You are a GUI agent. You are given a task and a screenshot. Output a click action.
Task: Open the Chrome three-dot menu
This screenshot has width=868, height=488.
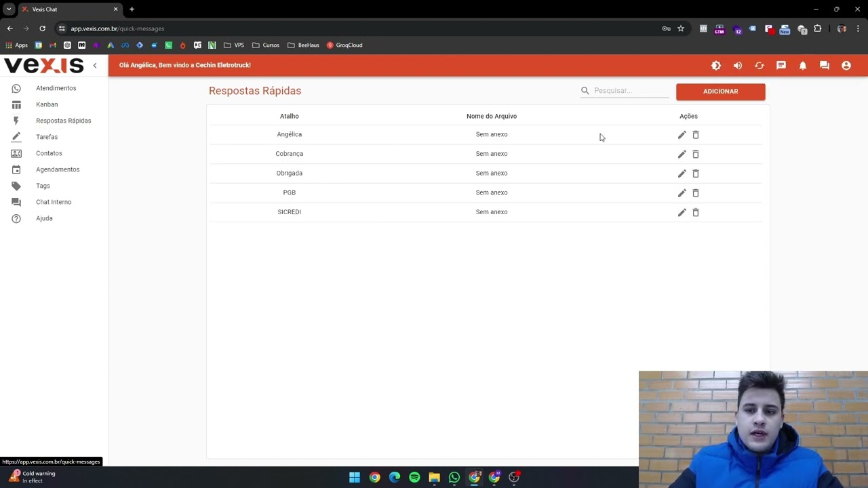[858, 28]
